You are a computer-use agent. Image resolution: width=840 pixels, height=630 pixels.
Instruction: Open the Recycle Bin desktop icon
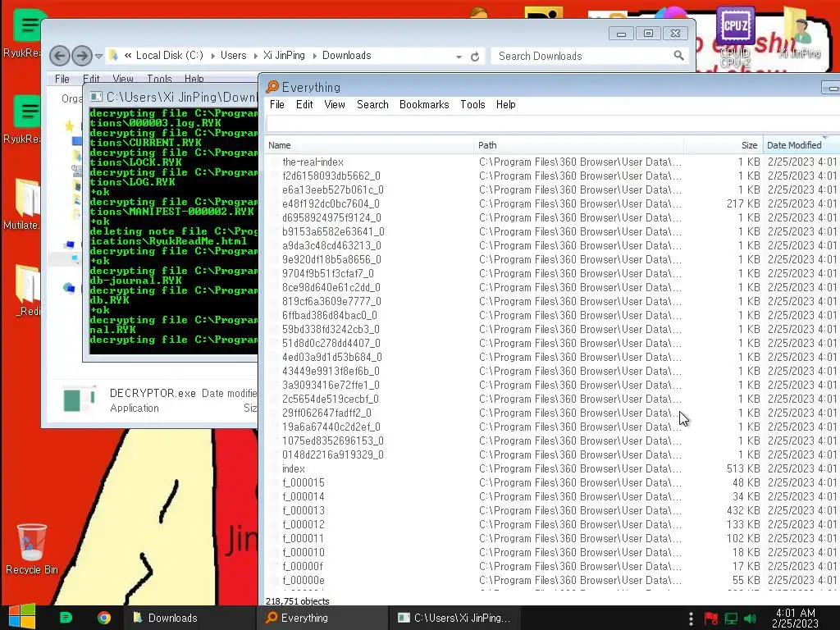(x=32, y=549)
